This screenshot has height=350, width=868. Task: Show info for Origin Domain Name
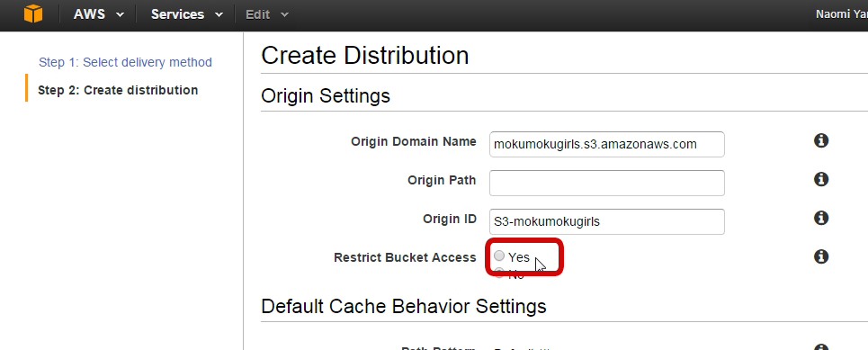[x=821, y=140]
